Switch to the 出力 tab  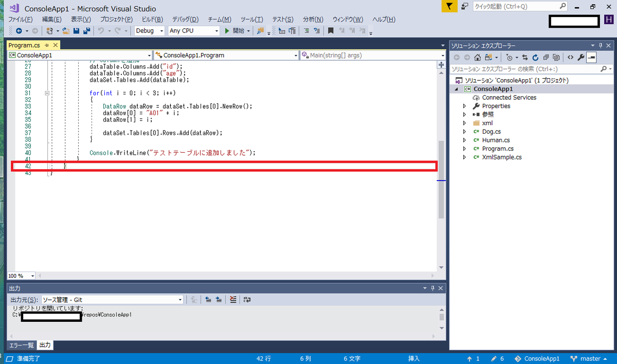[45, 345]
